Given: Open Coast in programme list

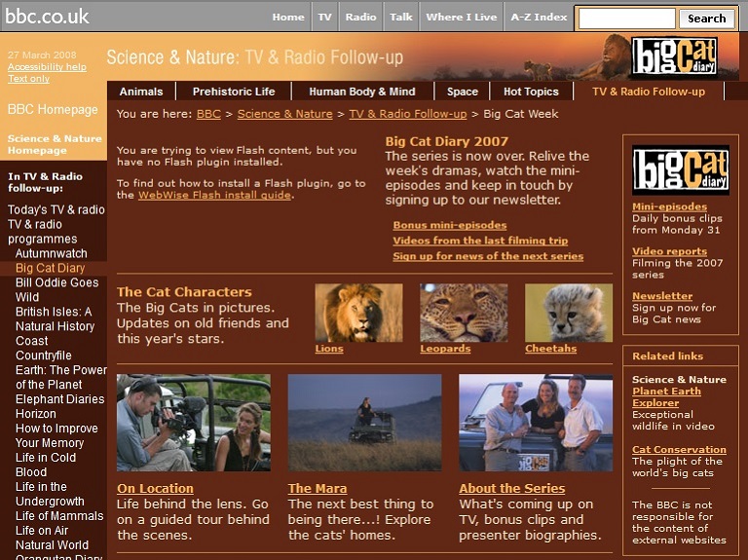Looking at the screenshot, I should [31, 341].
